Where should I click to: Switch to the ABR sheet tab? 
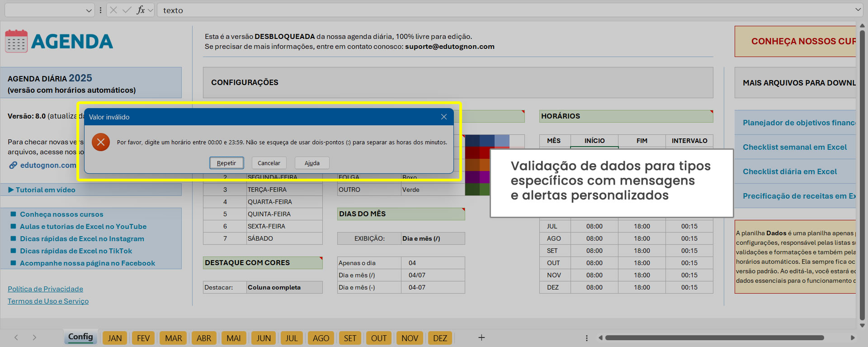[x=204, y=338]
